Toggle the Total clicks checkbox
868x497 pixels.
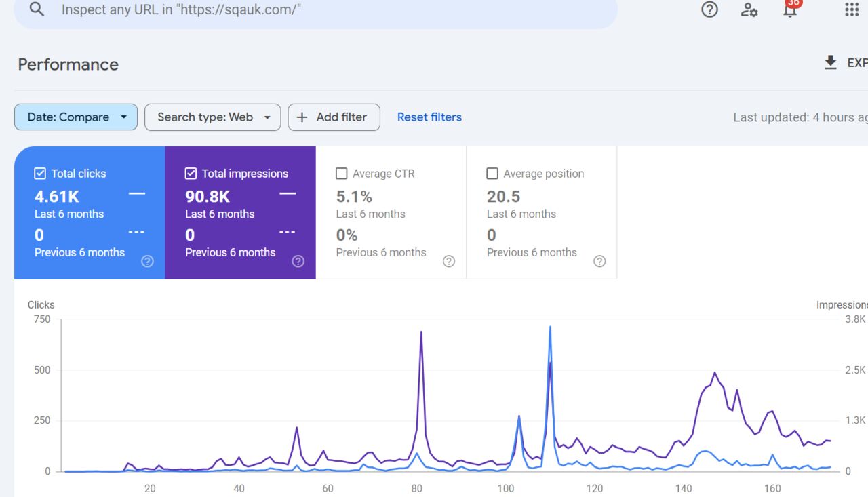coord(40,174)
